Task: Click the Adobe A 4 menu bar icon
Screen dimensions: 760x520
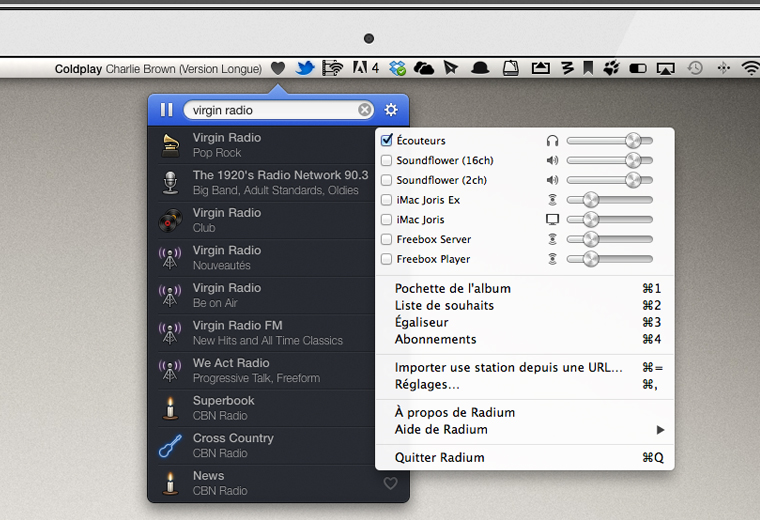Action: point(365,68)
